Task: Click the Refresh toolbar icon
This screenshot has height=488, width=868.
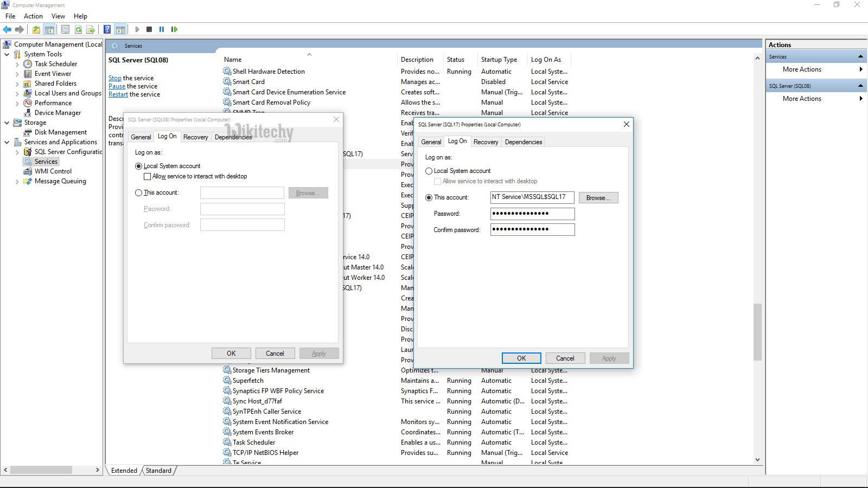Action: [79, 29]
